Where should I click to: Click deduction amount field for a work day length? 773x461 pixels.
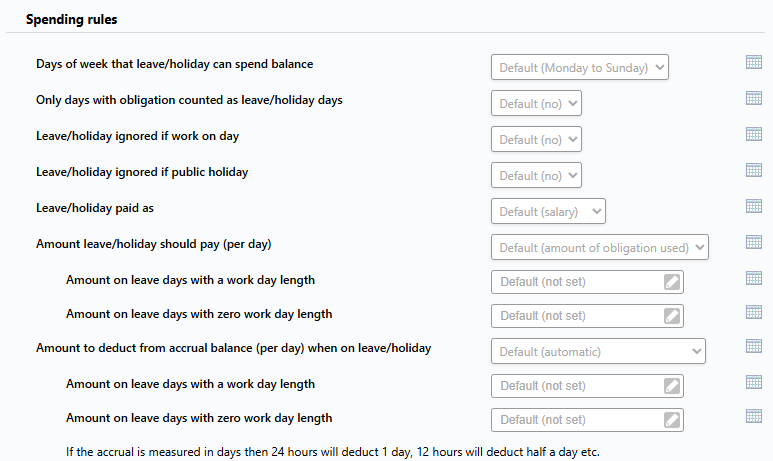(587, 386)
